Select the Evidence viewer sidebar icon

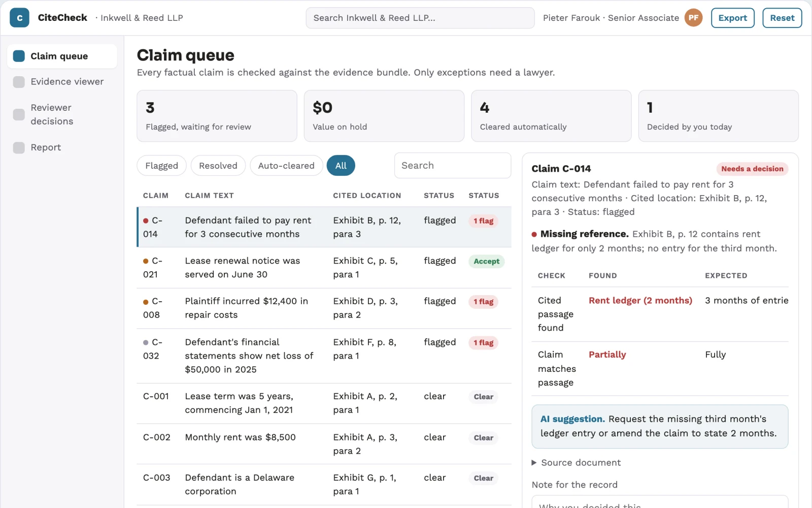19,82
